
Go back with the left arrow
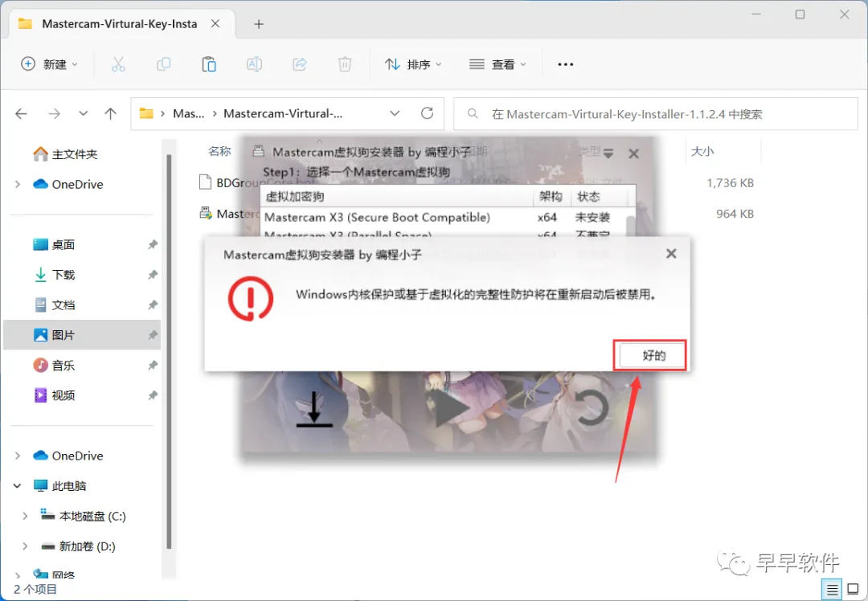click(x=21, y=113)
